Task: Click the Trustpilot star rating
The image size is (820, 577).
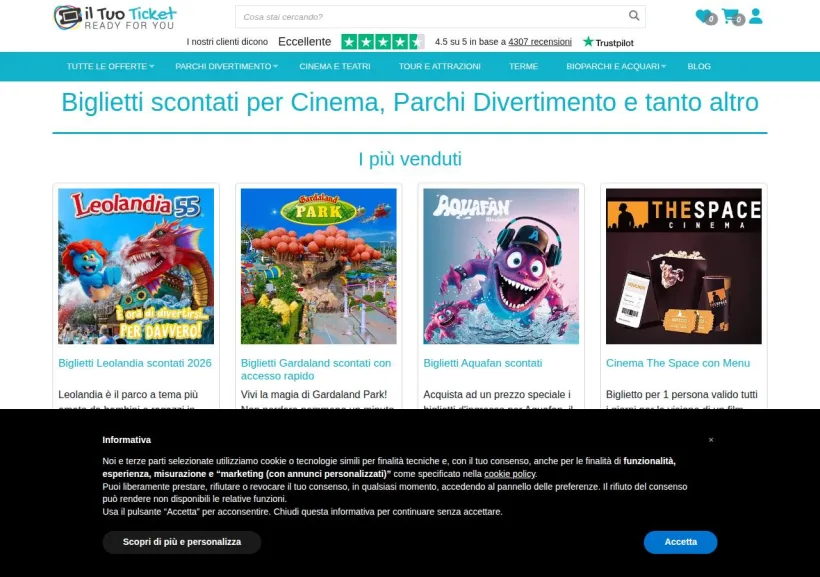Action: click(383, 42)
